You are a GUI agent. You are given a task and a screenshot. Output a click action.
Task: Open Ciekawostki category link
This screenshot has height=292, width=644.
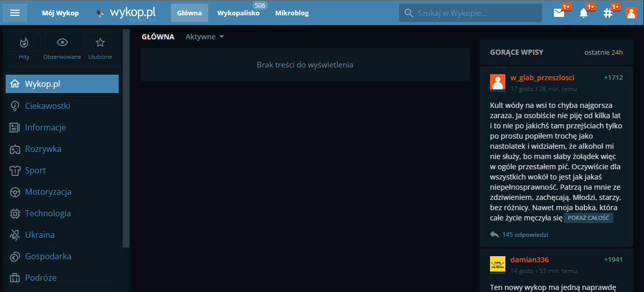pos(48,106)
